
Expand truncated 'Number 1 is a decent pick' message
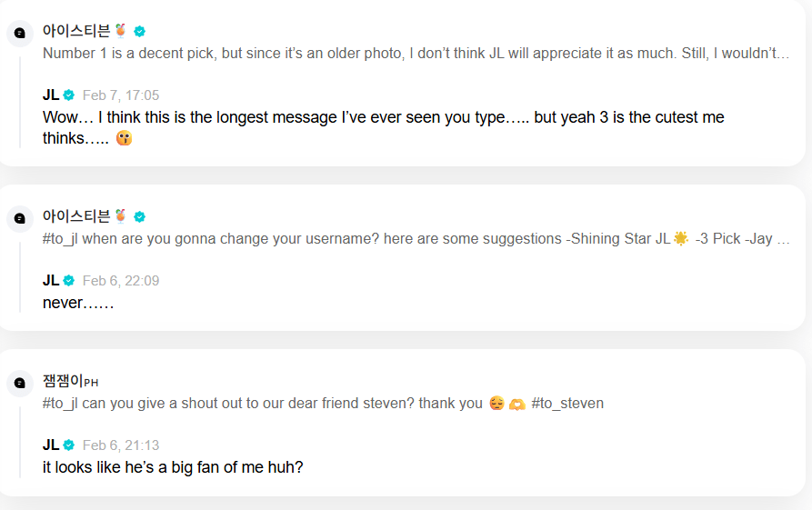pyautogui.click(x=416, y=54)
